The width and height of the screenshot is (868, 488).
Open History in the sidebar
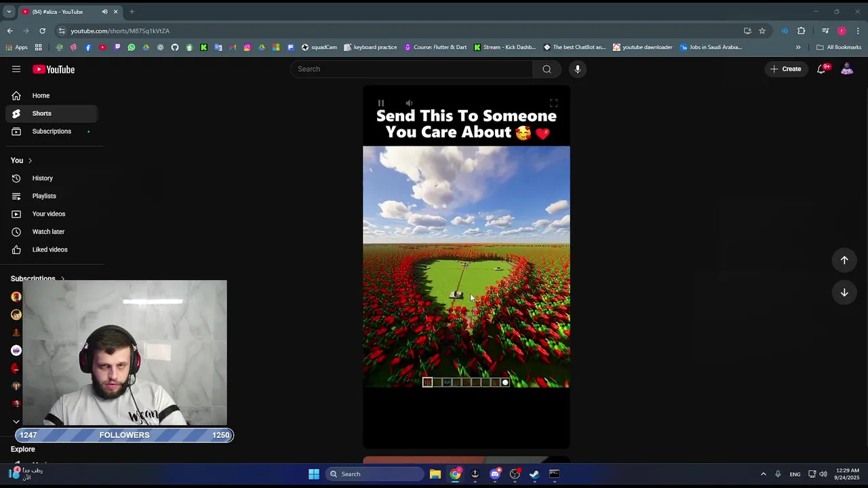(x=52, y=178)
